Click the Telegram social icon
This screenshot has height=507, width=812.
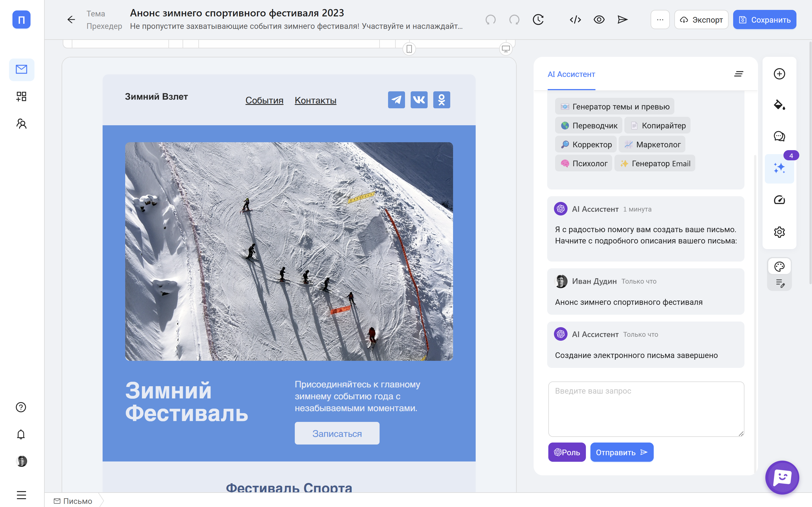[397, 100]
